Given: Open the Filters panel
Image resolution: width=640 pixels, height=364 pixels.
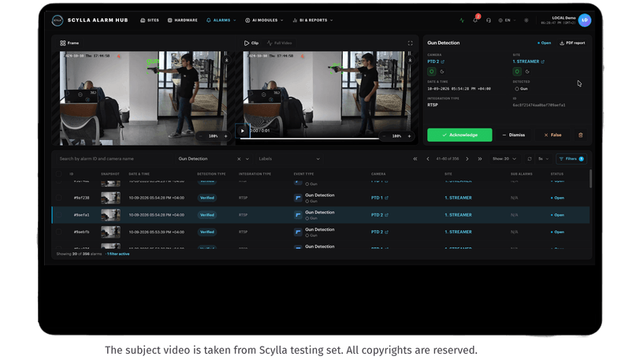Looking at the screenshot, I should tap(571, 158).
